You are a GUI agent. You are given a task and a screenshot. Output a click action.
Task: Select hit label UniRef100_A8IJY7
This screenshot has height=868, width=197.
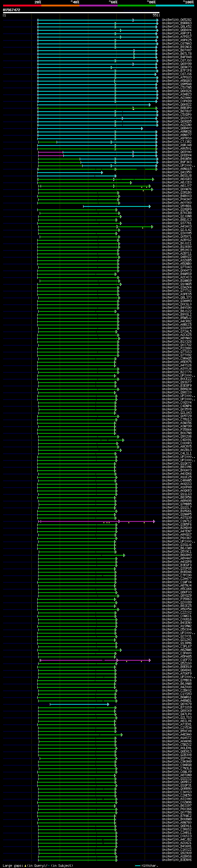pyautogui.click(x=177, y=186)
